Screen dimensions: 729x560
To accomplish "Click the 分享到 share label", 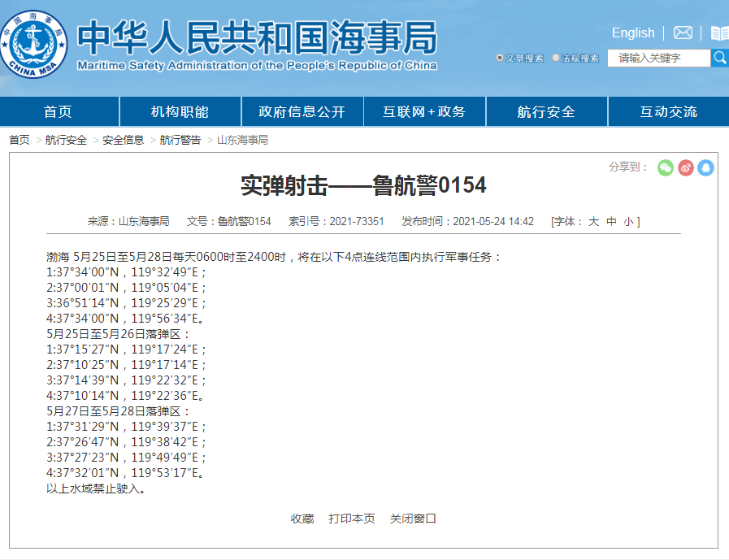I will (x=628, y=167).
